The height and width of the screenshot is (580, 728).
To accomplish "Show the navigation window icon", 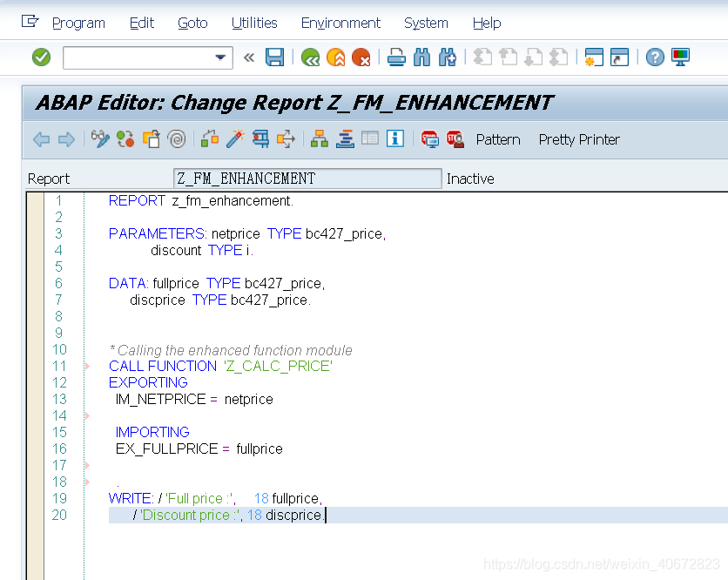I will (x=345, y=139).
